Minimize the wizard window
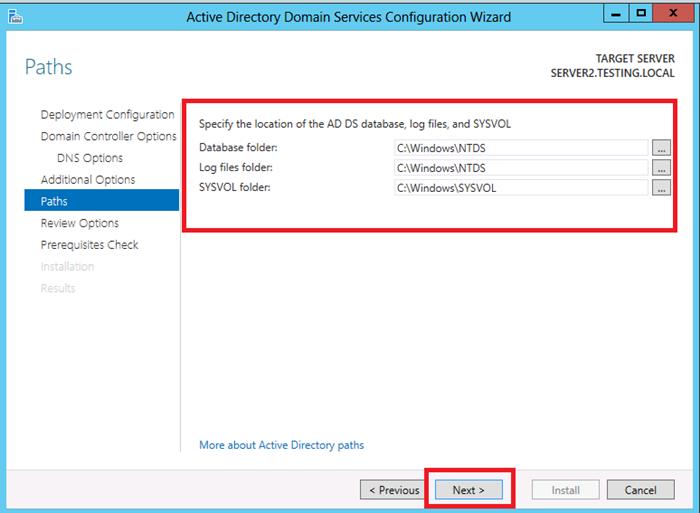This screenshot has width=700, height=513. tap(616, 13)
